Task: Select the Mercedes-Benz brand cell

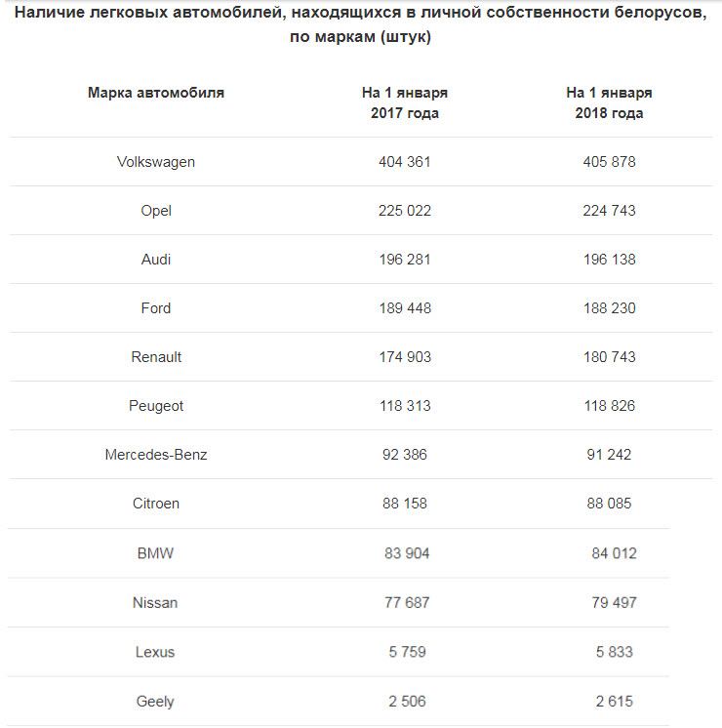Action: coord(156,455)
